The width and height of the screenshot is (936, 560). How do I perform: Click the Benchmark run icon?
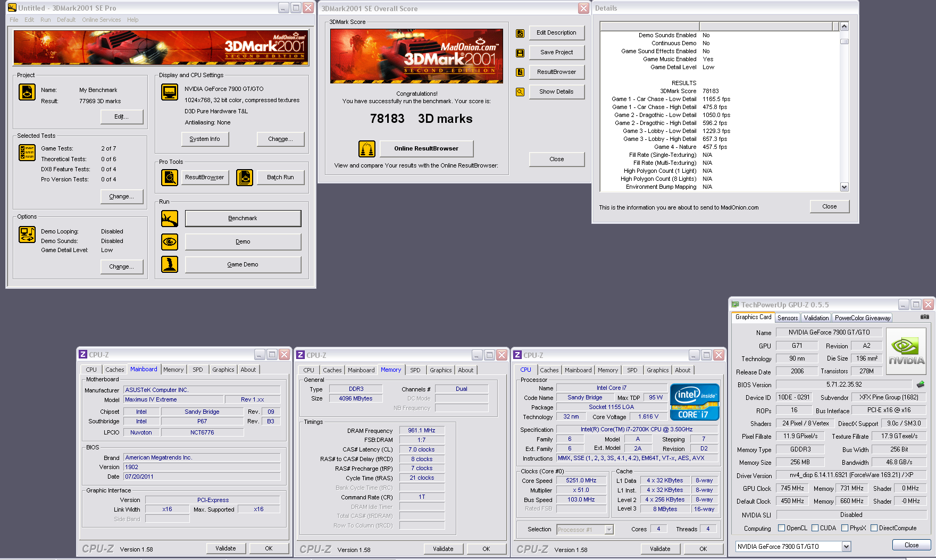click(x=170, y=218)
